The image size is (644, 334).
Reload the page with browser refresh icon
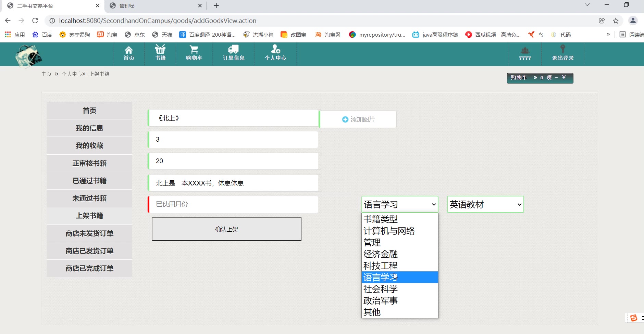pyautogui.click(x=35, y=21)
